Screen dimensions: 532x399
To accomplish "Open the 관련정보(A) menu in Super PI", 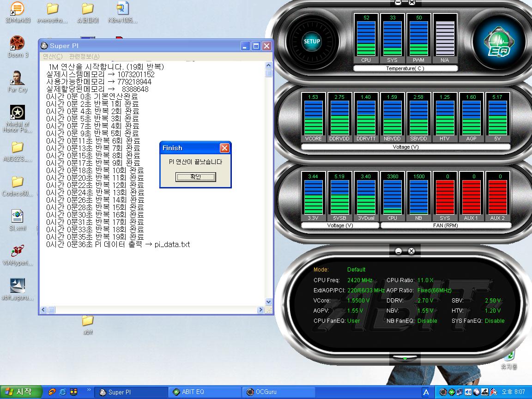I will tap(84, 56).
